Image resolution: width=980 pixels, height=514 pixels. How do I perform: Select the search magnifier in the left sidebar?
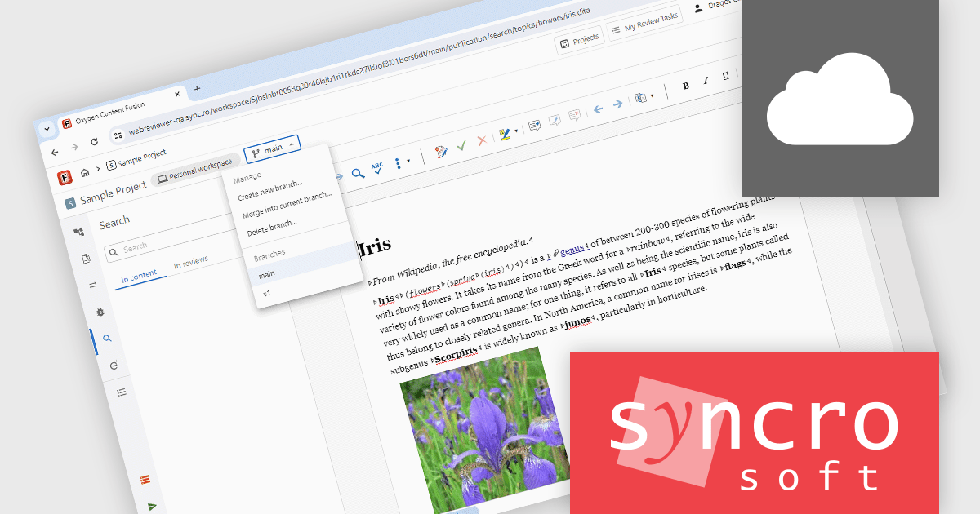tap(107, 339)
